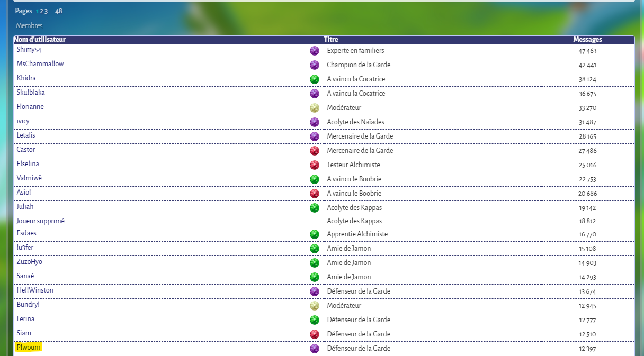The height and width of the screenshot is (356, 644).
Task: Click the green gem icon next to ZuzoHyo
Action: click(x=315, y=263)
